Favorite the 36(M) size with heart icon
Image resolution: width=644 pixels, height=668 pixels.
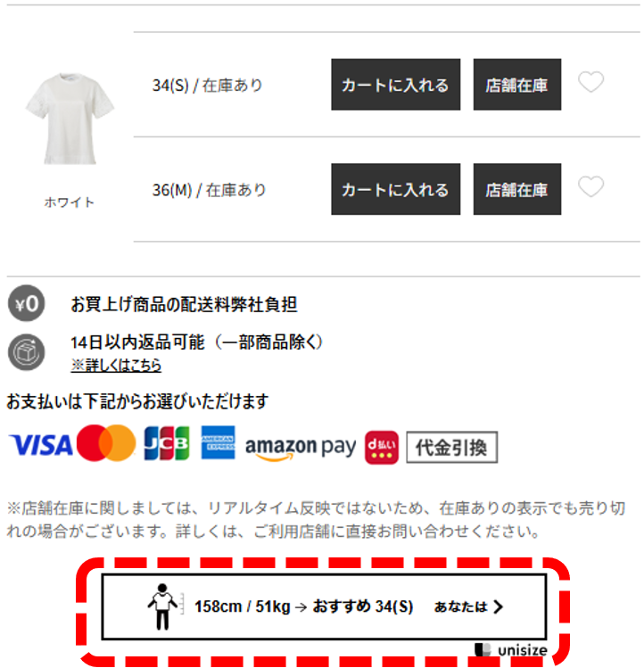(590, 186)
